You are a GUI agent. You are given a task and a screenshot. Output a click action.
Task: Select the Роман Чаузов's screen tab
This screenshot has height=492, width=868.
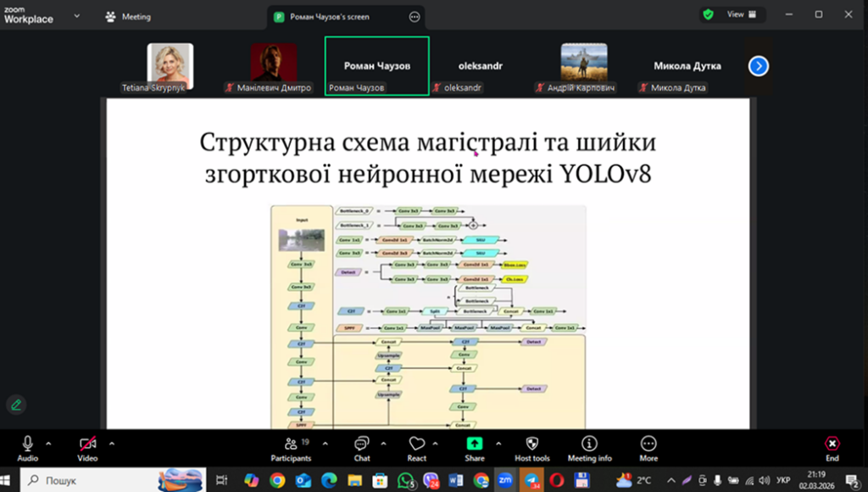click(330, 16)
